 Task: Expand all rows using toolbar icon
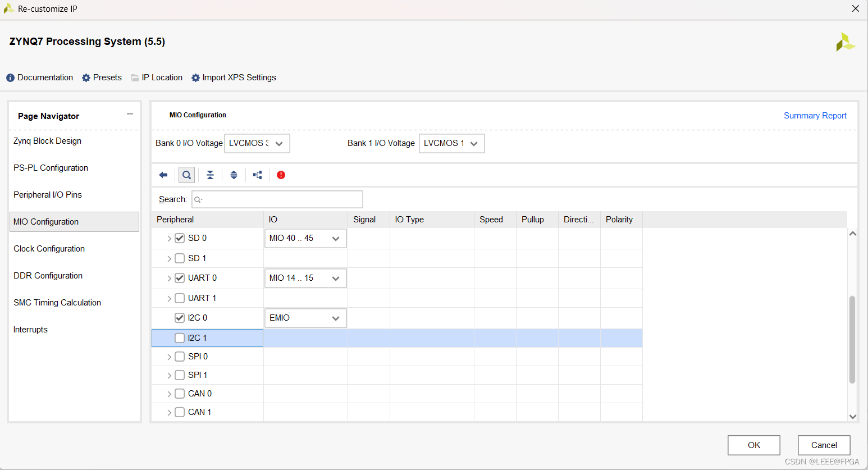[x=234, y=175]
